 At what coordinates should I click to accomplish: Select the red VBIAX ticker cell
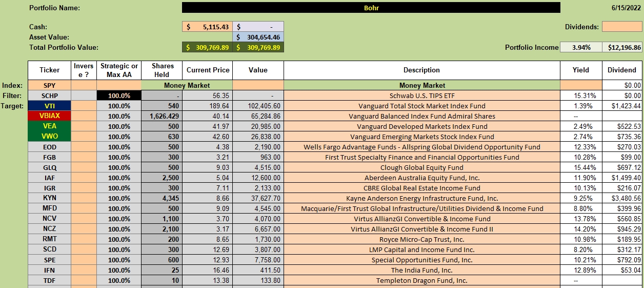pyautogui.click(x=49, y=116)
